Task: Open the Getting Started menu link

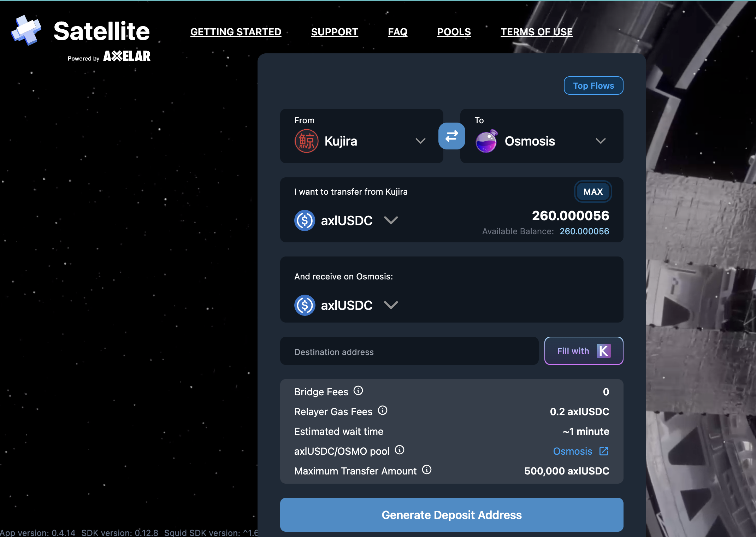Action: coord(236,32)
